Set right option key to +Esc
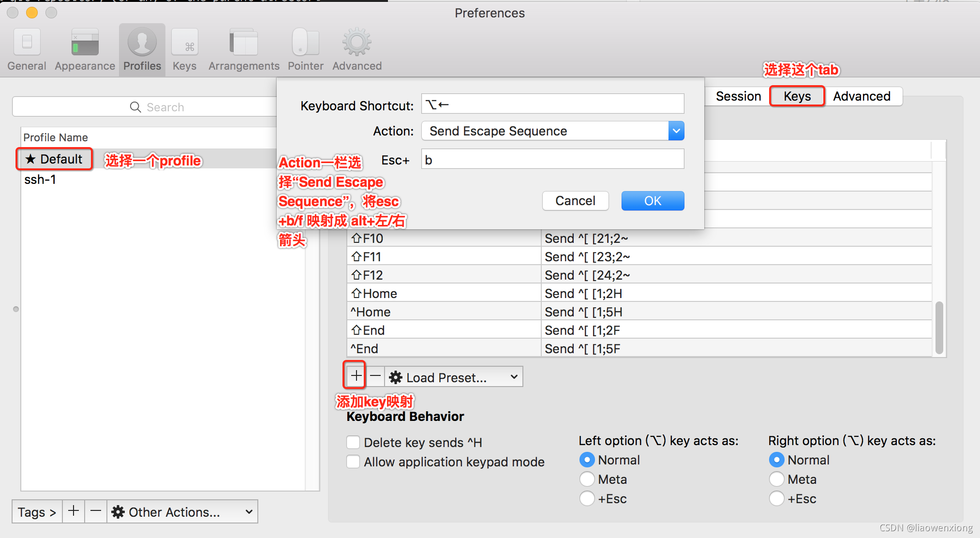 [776, 498]
